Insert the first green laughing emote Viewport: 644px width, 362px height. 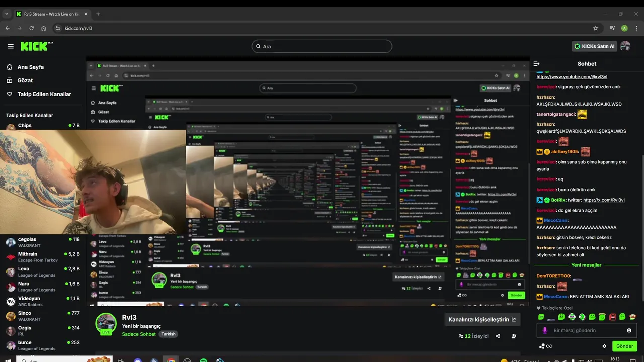click(541, 317)
